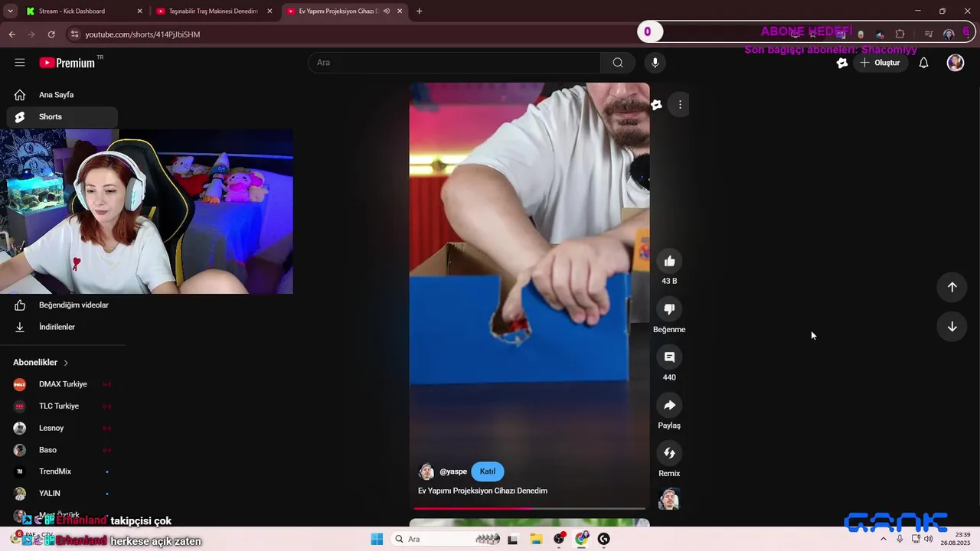Click the browser back arrow
Screen dimensions: 980x551
click(x=12, y=34)
